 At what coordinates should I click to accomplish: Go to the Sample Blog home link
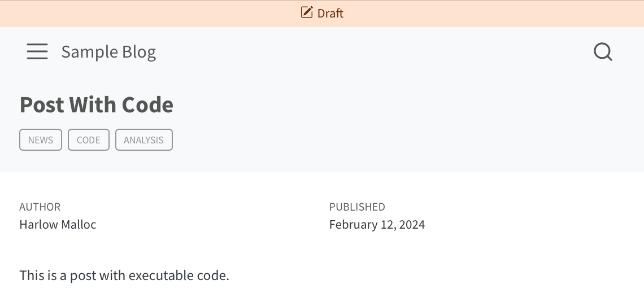(108, 52)
